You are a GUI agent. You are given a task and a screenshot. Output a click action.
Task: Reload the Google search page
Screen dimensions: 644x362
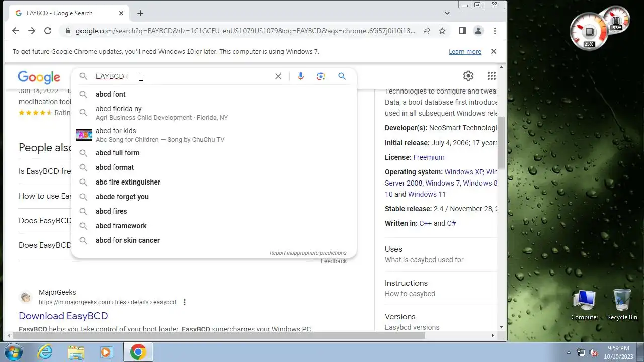click(x=48, y=31)
